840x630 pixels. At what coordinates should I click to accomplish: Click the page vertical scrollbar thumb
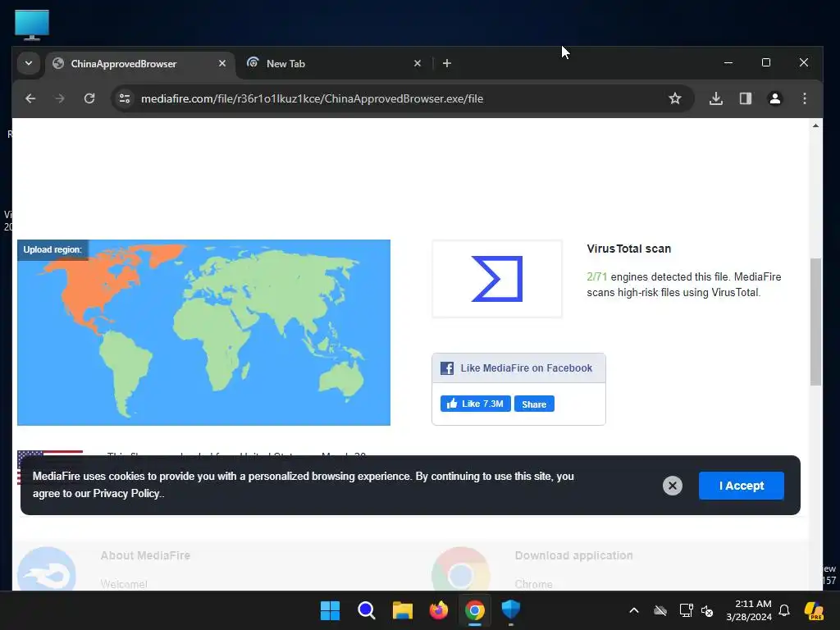coord(815,322)
